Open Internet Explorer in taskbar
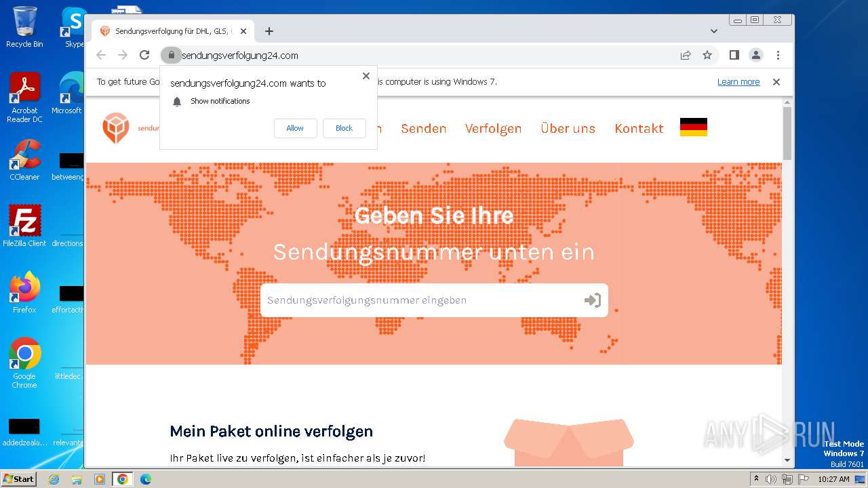Viewport: 868px width, 488px height. tap(54, 479)
